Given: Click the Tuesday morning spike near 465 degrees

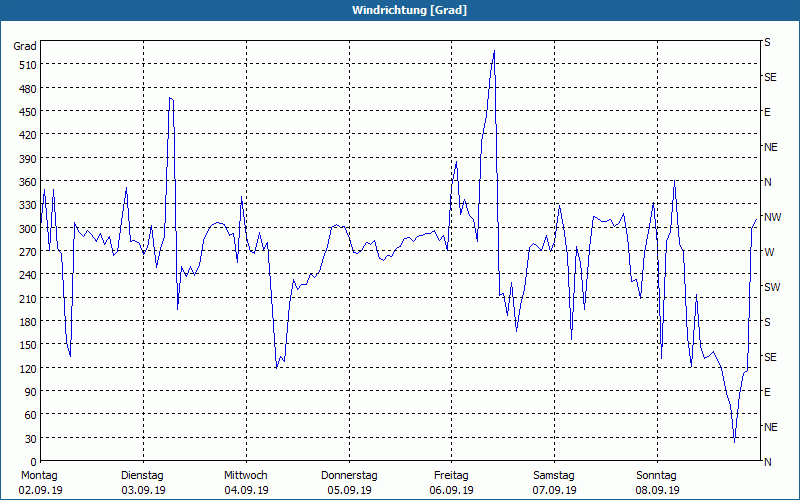Looking at the screenshot, I should point(171,98).
